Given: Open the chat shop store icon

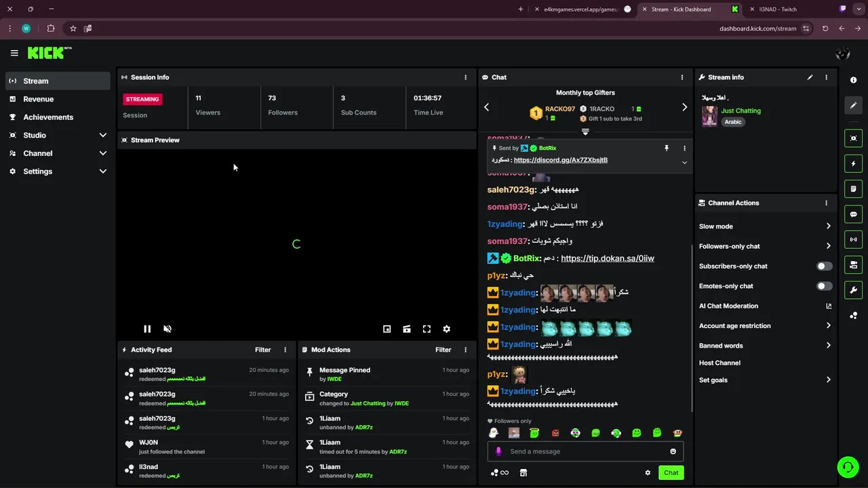Looking at the screenshot, I should point(524,472).
